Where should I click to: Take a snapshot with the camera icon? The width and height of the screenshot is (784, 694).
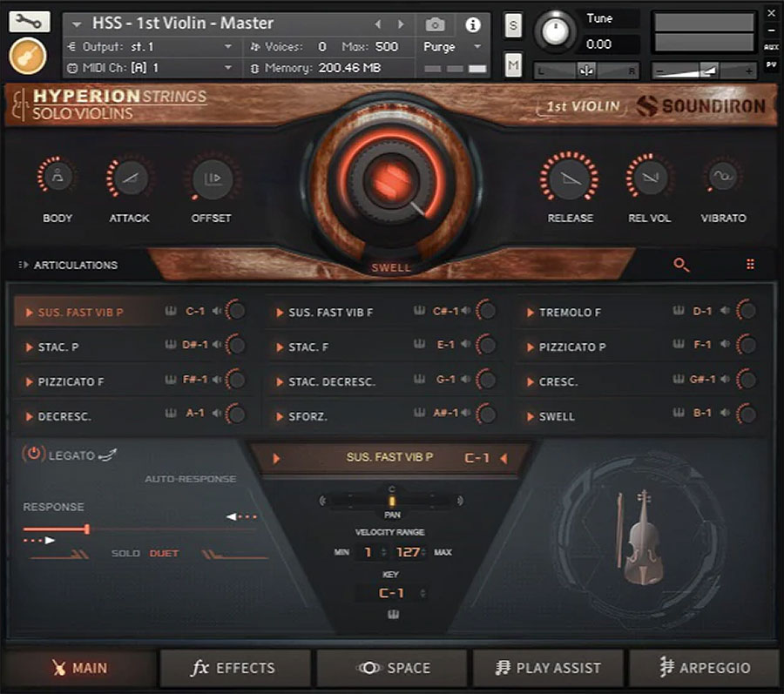[435, 24]
